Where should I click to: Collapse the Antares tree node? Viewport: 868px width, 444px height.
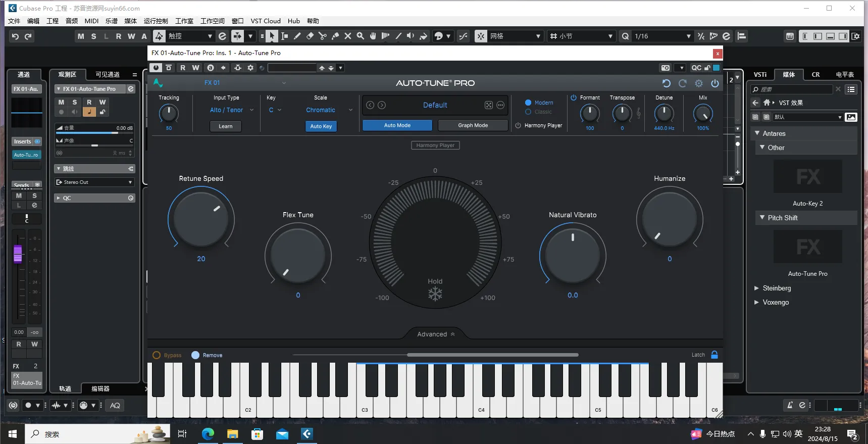[x=757, y=133]
